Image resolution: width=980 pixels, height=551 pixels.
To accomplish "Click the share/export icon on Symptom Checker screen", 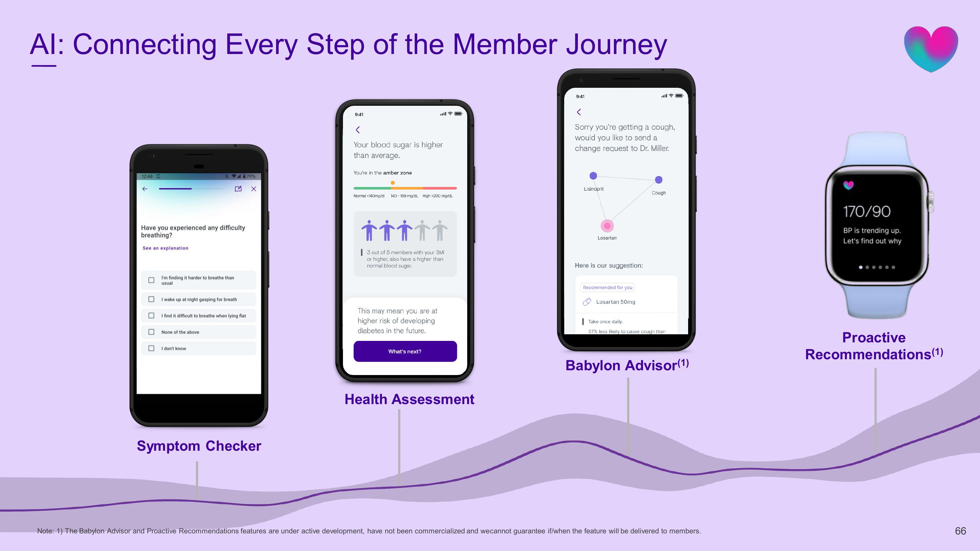I will (x=239, y=188).
